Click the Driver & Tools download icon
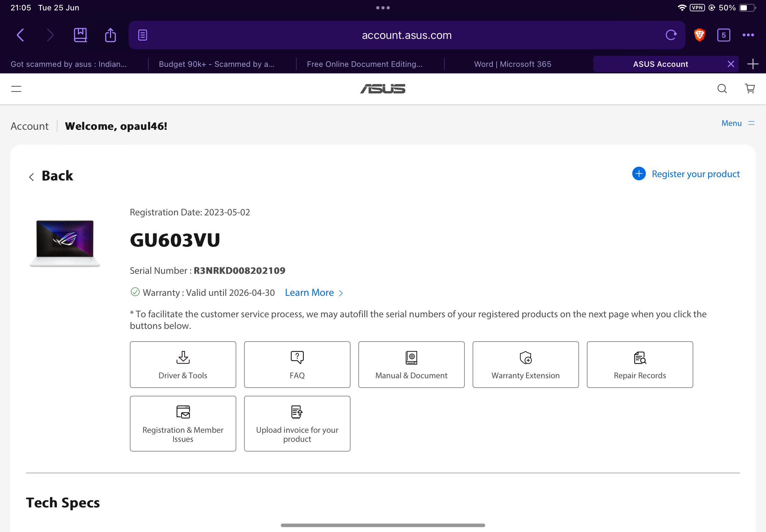 183,357
